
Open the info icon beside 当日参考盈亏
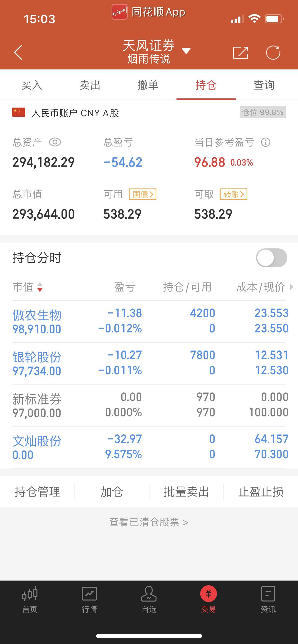265,142
